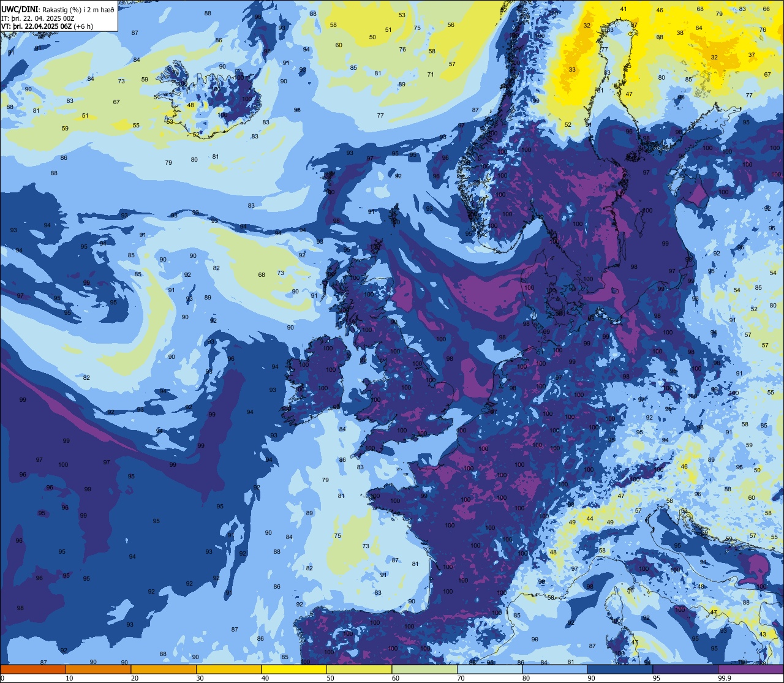Click the above 99.9% purple legend swatch
Screen dimensions: 784x683
(x=750, y=669)
